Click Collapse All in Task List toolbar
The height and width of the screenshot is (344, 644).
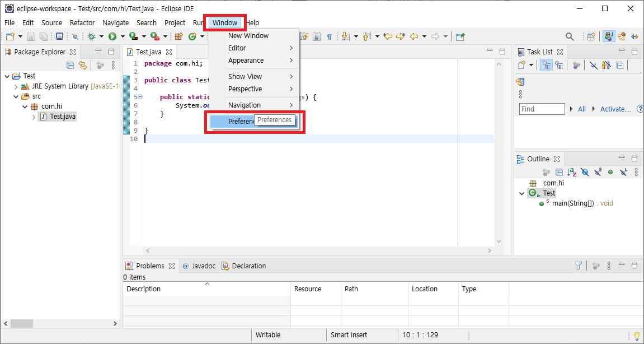point(620,64)
